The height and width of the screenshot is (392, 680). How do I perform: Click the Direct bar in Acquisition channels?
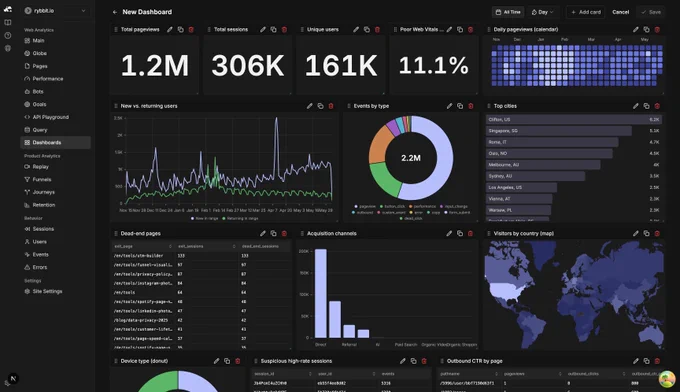[x=320, y=293]
